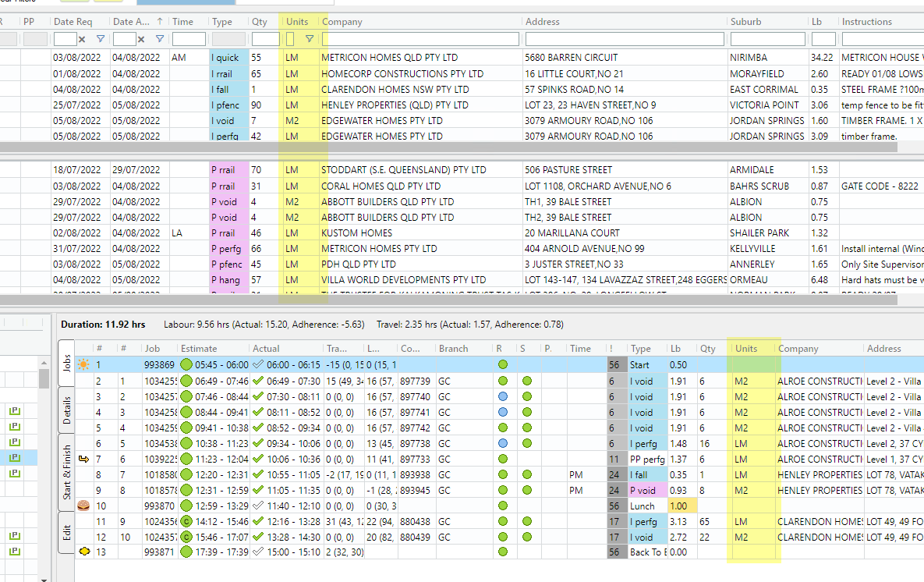This screenshot has width=924, height=582.
Task: Click into the Address filter box
Action: (x=625, y=39)
